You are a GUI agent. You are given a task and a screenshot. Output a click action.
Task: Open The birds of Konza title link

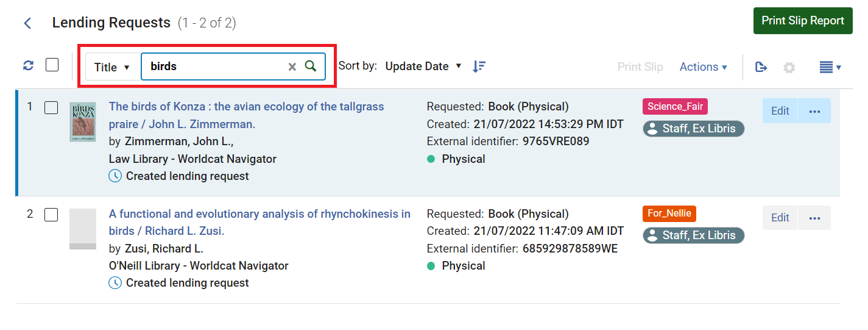(x=247, y=115)
